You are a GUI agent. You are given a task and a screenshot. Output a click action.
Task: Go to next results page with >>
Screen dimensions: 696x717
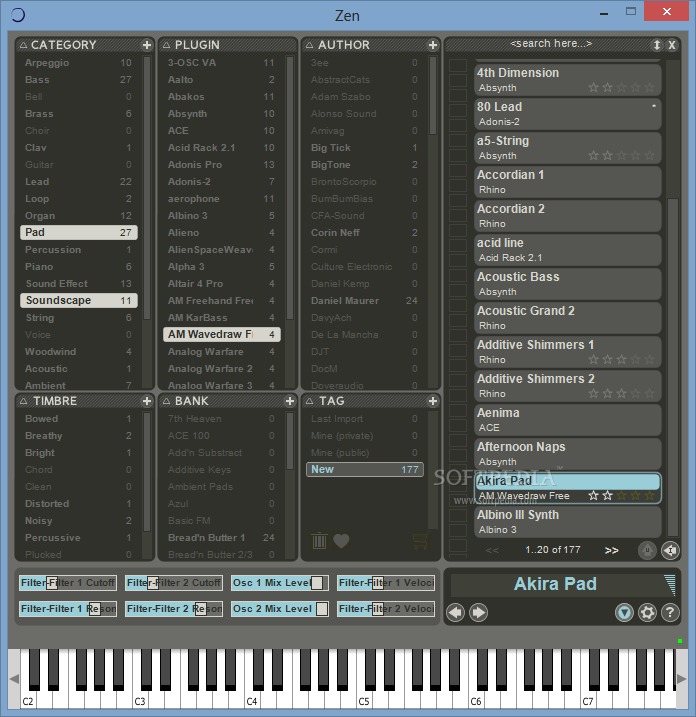611,550
